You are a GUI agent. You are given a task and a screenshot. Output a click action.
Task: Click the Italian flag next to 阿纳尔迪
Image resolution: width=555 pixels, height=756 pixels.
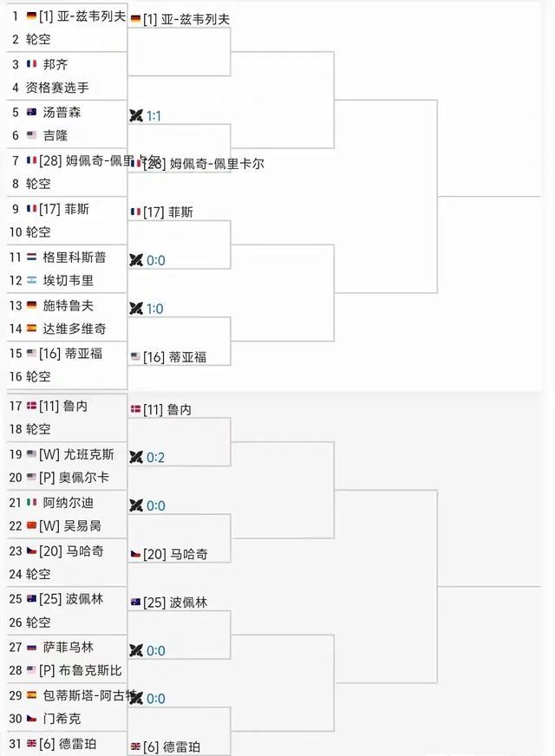32,503
